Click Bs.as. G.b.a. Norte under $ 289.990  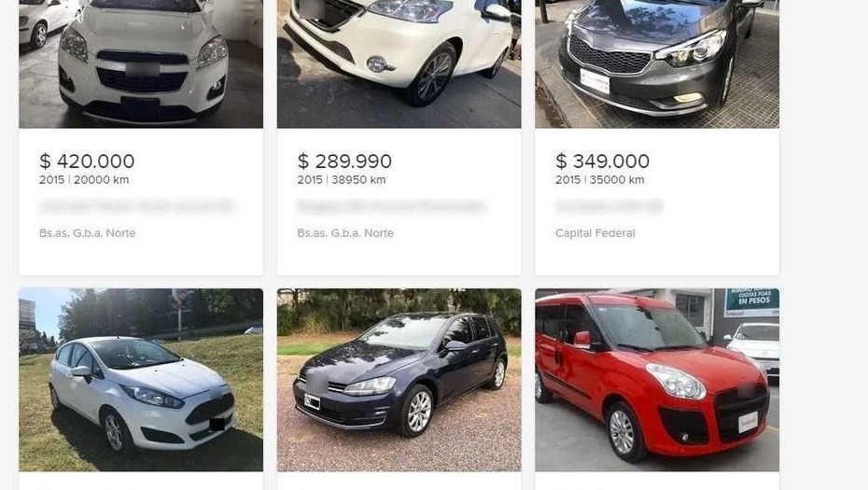[345, 233]
